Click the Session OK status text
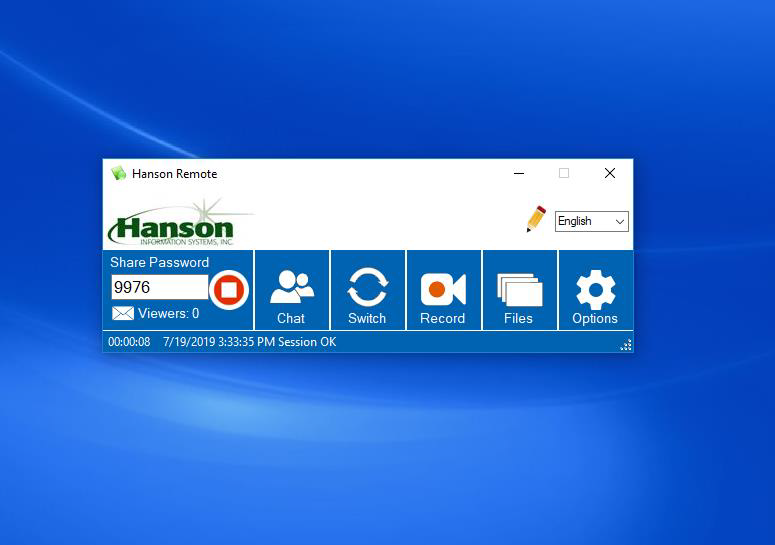Screen dimensions: 775x545 click(x=306, y=342)
